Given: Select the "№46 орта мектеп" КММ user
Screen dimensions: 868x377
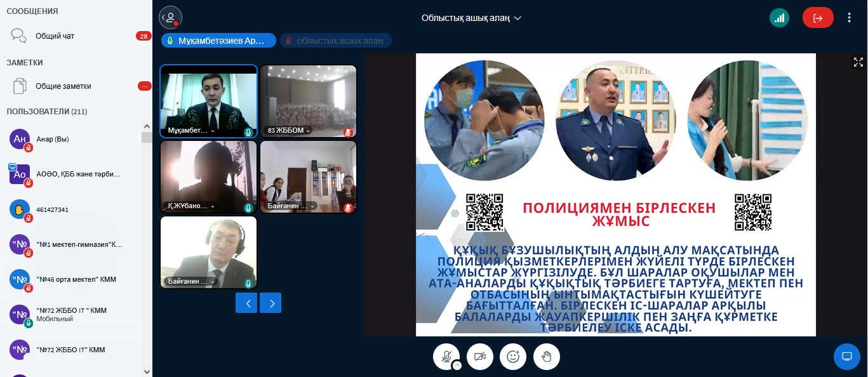Looking at the screenshot, I should pos(76,279).
